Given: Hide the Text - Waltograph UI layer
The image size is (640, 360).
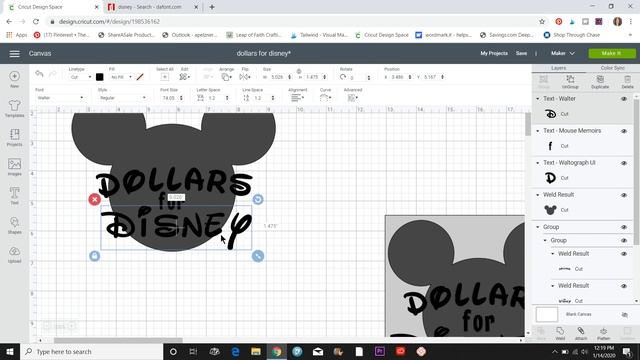Looking at the screenshot, I should pos(624,163).
